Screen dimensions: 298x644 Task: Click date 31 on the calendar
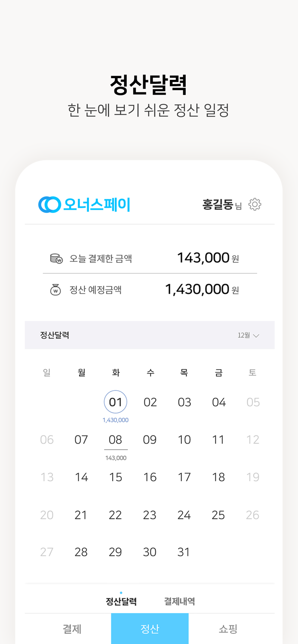click(x=184, y=552)
